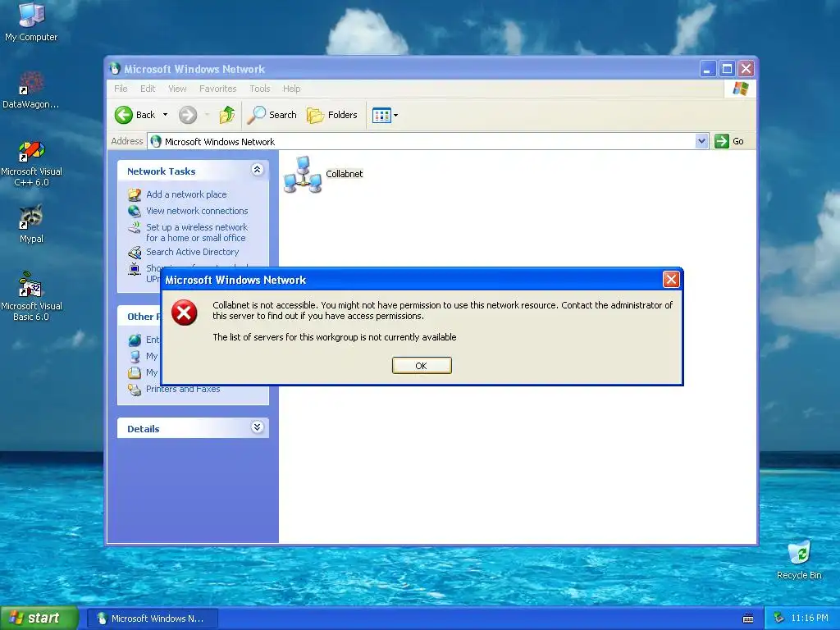This screenshot has height=630, width=840.
Task: Click the Details heading text
Action: pos(143,428)
